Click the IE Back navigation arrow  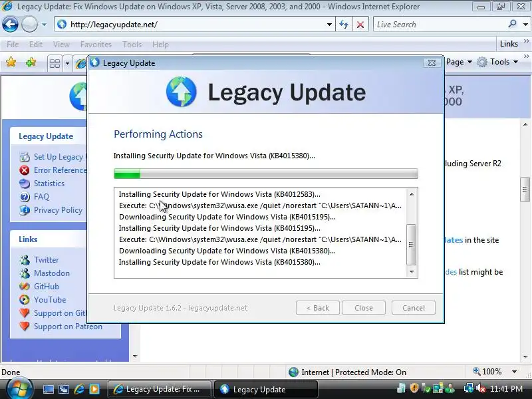tap(10, 25)
